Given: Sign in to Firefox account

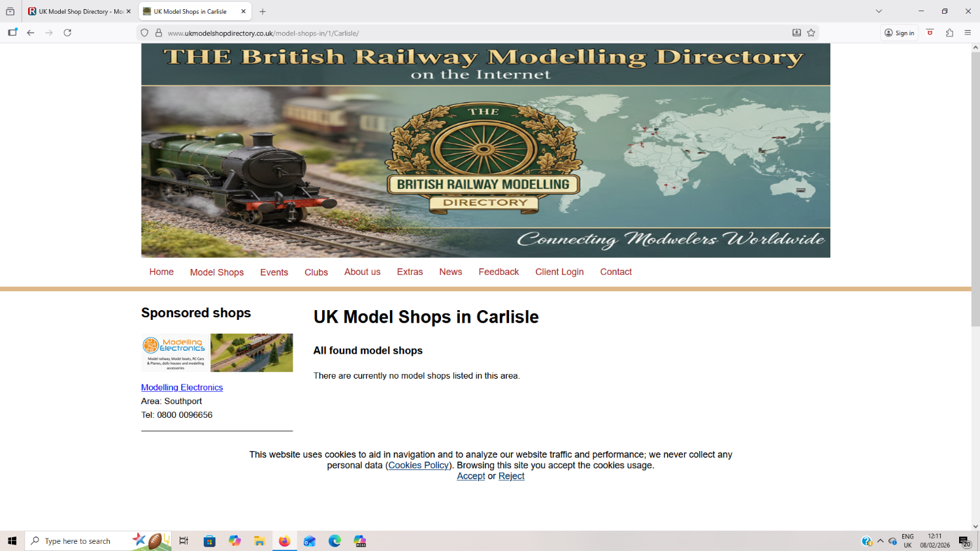Looking at the screenshot, I should [900, 33].
